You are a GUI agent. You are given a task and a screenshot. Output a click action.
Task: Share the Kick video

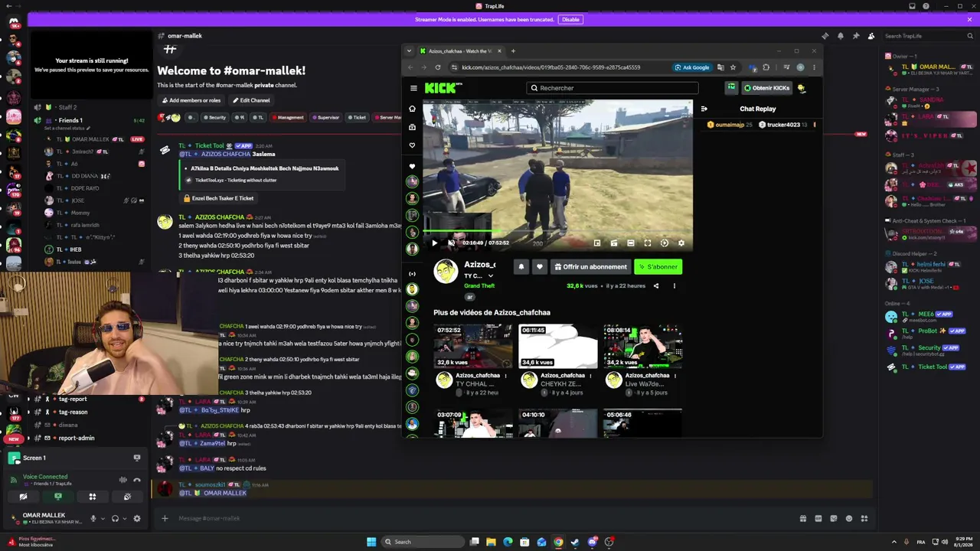coord(656,286)
